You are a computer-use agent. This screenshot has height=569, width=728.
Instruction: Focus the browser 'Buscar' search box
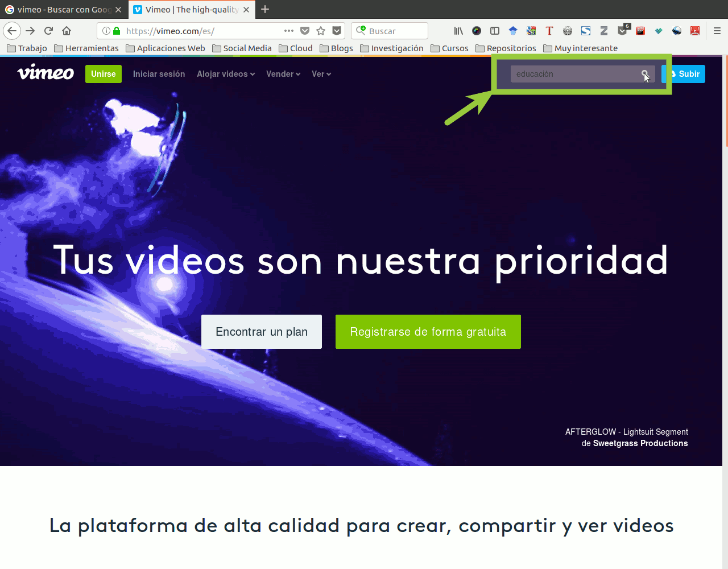(x=390, y=31)
